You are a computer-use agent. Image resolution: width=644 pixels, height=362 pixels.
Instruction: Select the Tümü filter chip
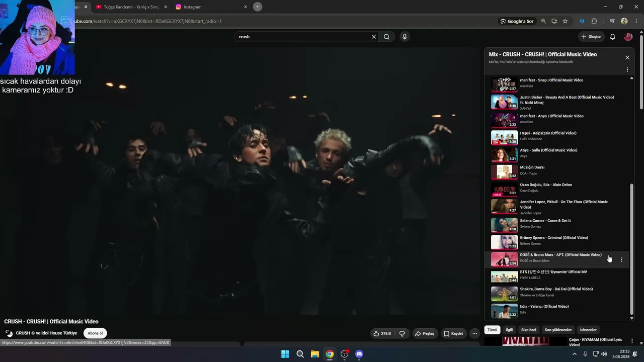(492, 330)
